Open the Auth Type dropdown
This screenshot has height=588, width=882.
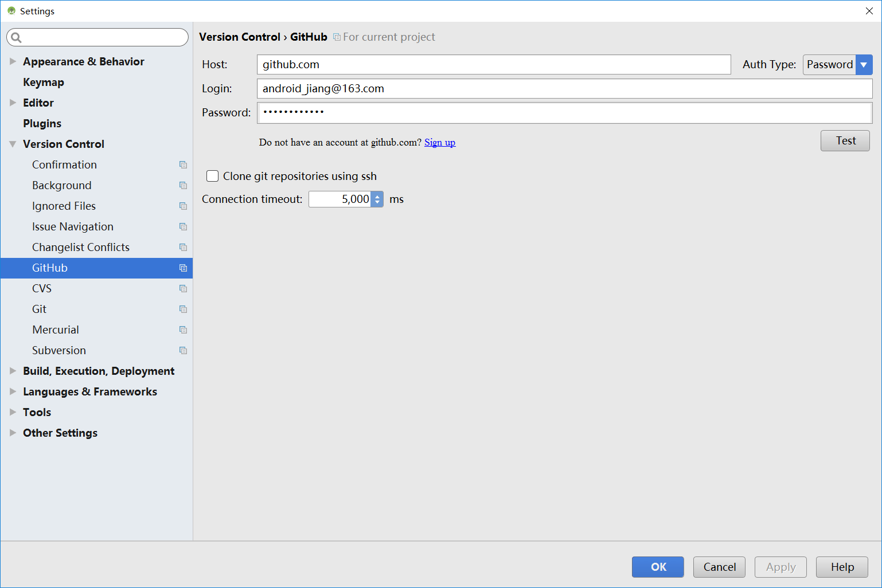click(864, 64)
